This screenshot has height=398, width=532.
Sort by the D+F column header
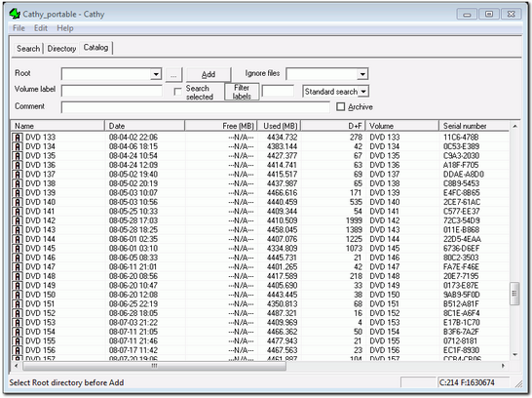333,126
